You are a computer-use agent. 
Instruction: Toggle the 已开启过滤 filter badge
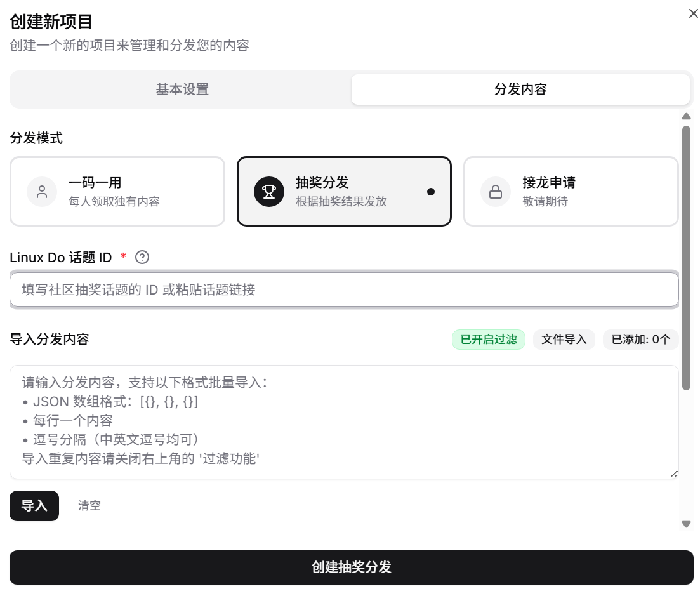(x=489, y=340)
